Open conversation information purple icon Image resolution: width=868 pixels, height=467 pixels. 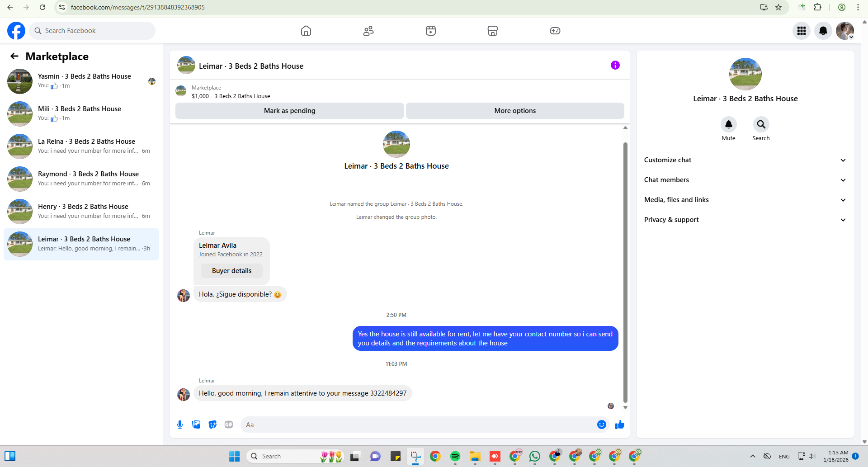click(x=615, y=65)
